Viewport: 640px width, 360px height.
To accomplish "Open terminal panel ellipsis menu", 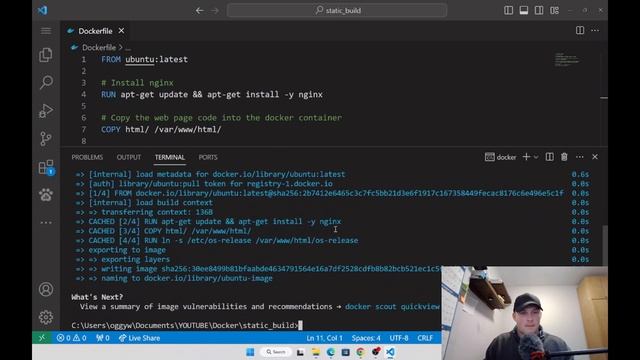I will 580,157.
